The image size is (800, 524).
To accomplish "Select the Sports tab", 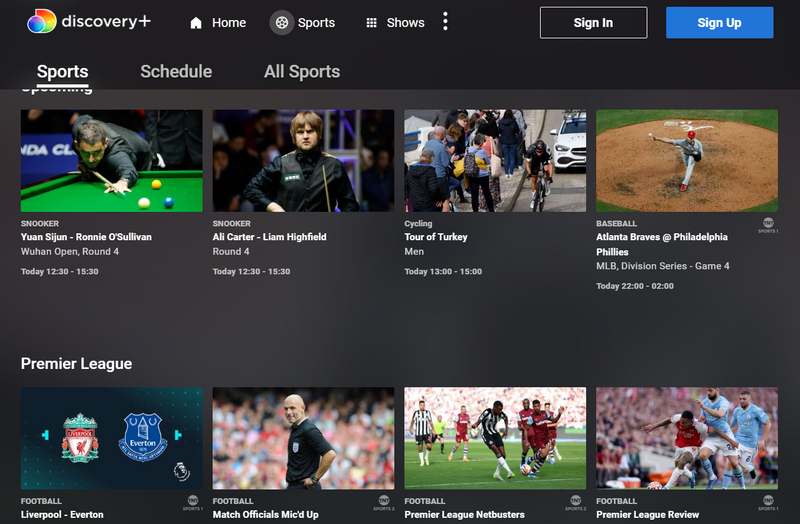I will pos(63,71).
